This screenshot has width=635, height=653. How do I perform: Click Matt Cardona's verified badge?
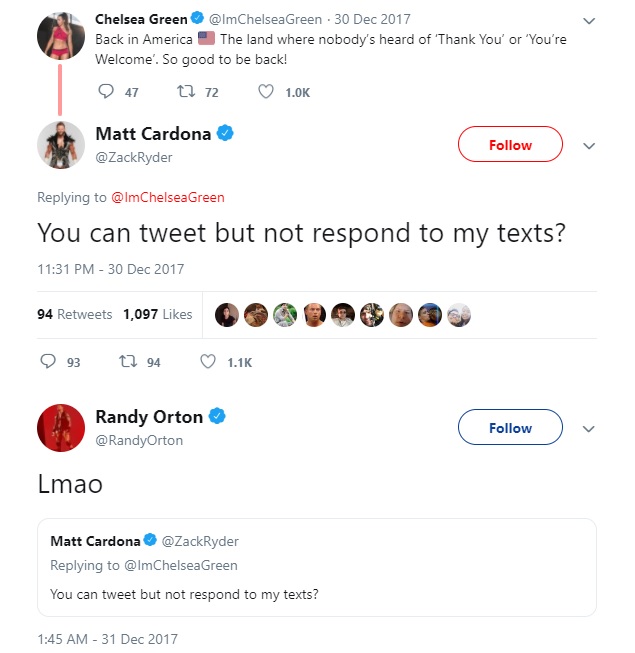227,134
